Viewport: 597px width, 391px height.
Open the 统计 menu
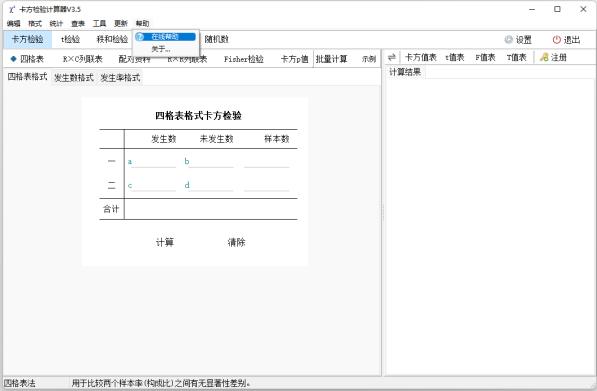56,24
